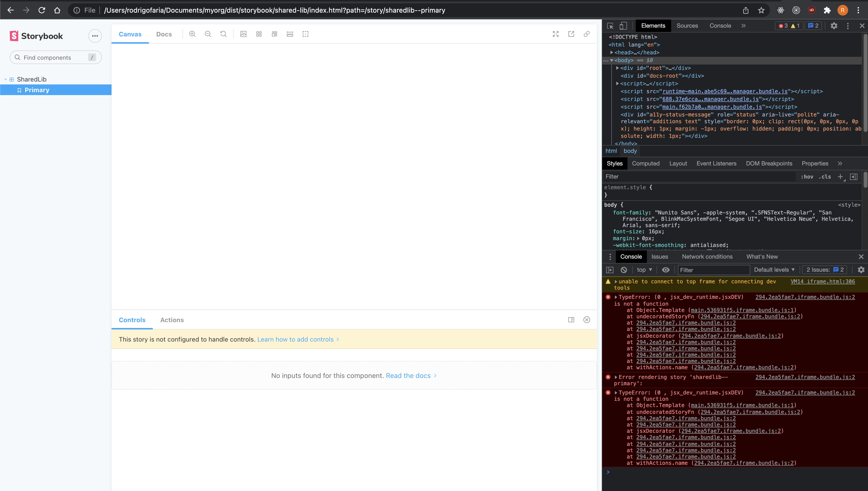
Task: Change the preview background with the image icon
Action: 243,34
